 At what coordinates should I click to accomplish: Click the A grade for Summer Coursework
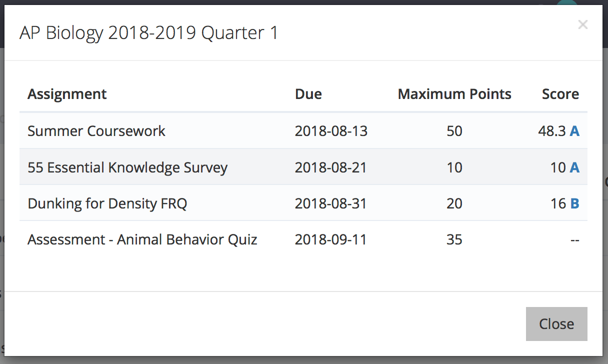pos(575,131)
